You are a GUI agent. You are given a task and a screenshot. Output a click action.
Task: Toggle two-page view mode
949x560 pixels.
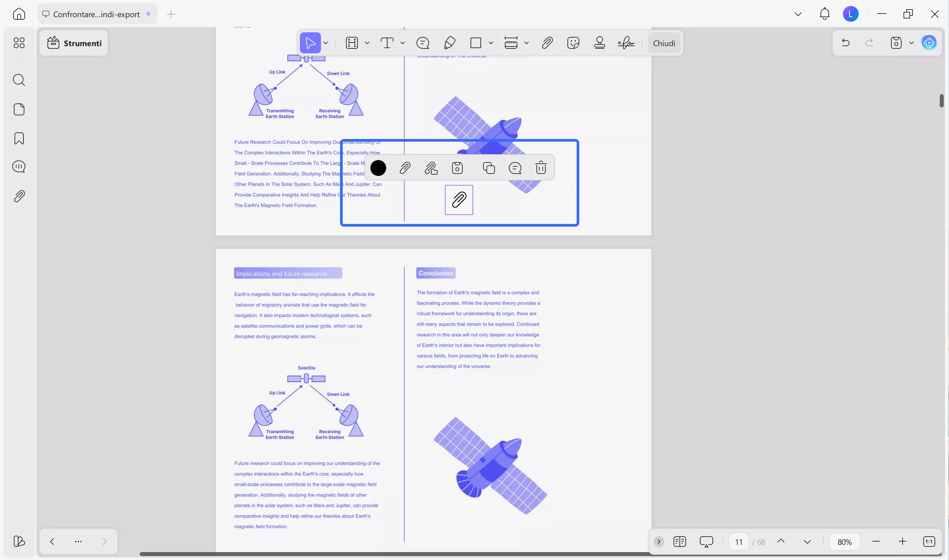680,541
